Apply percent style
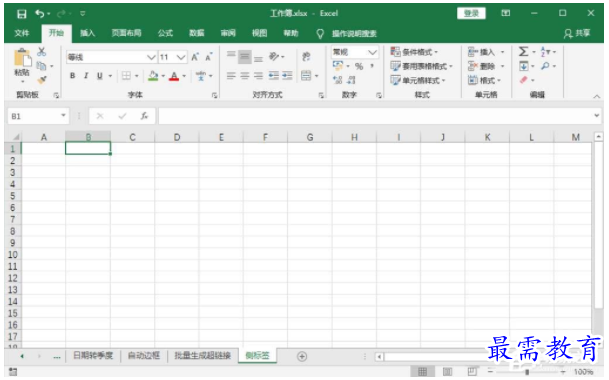 [x=359, y=66]
